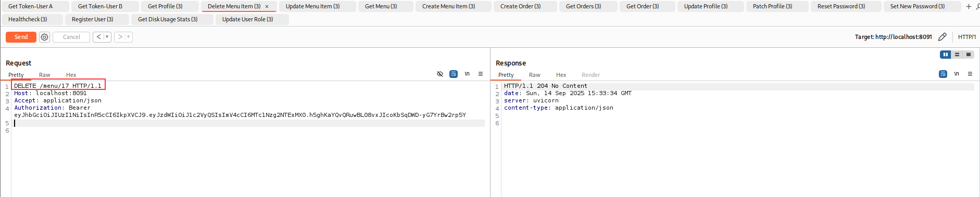
Task: Switch to Get Token-User A tab
Action: coord(34,6)
